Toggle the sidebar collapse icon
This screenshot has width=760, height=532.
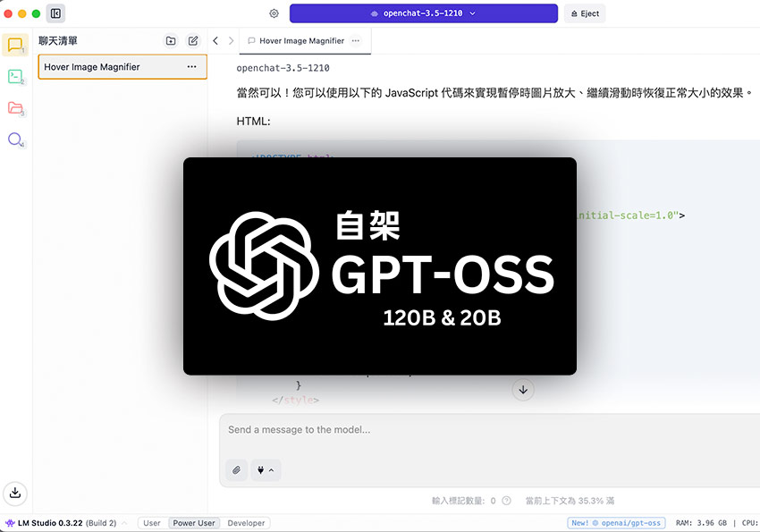[55, 13]
